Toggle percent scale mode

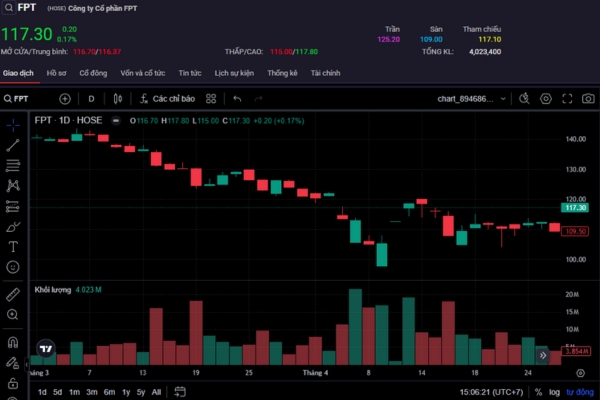pos(538,392)
